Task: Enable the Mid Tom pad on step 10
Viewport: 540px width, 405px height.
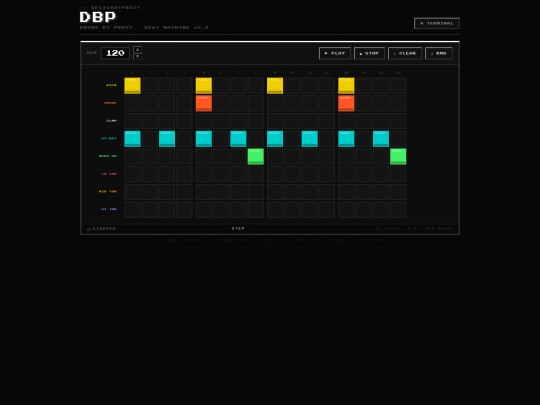Action: [292, 192]
